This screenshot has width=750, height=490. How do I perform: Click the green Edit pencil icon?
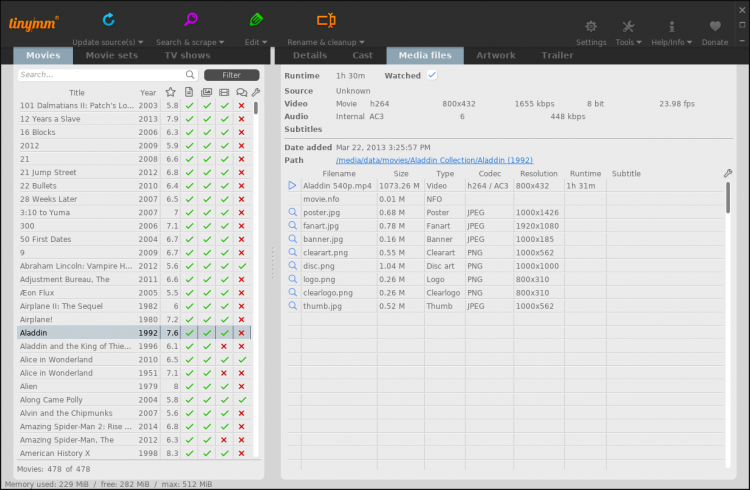pyautogui.click(x=256, y=19)
